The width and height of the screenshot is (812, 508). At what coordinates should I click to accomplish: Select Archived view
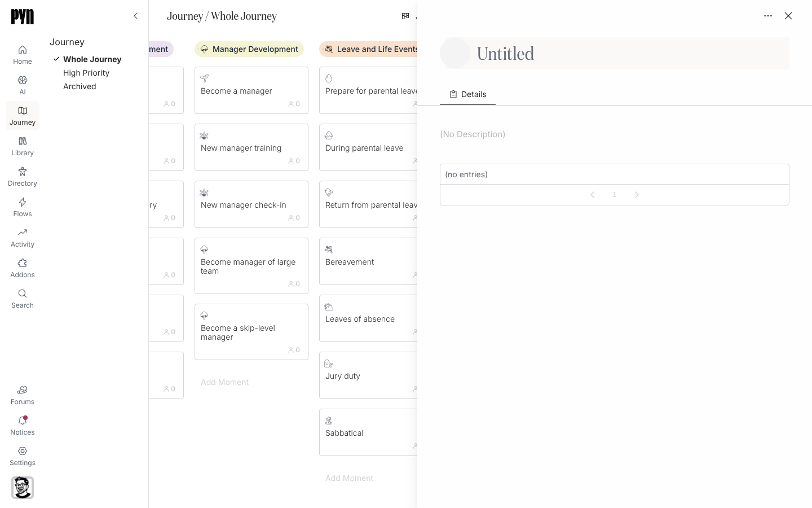point(80,86)
